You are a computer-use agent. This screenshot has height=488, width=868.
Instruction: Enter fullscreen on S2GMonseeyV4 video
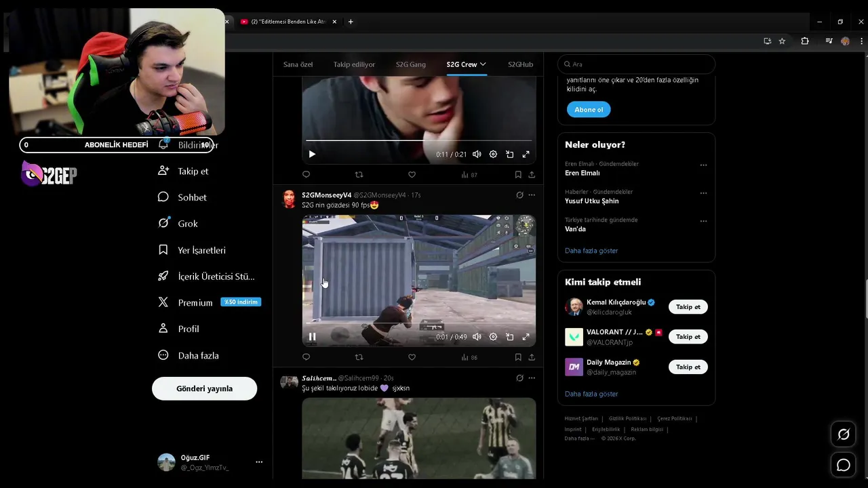coord(526,337)
